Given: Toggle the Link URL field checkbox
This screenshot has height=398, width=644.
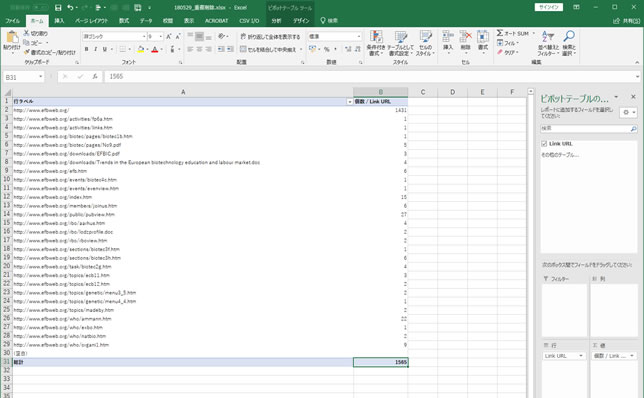Looking at the screenshot, I should click(544, 144).
